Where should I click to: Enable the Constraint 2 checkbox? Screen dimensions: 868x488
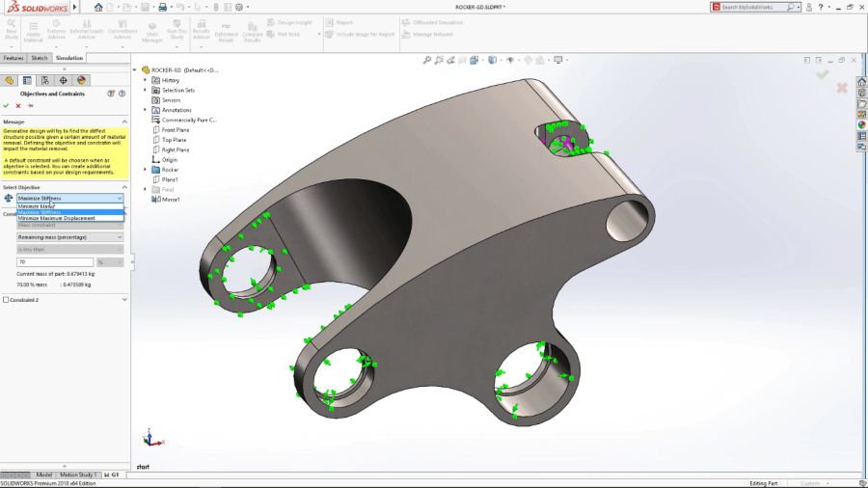6,300
